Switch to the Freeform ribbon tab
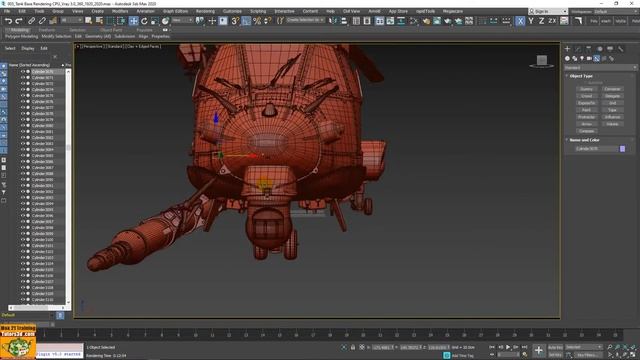 47,30
